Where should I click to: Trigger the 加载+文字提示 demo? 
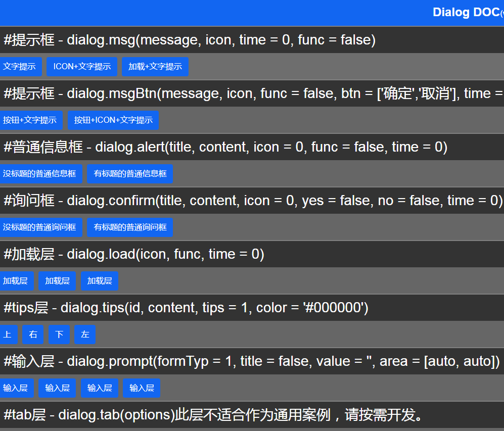pos(155,67)
